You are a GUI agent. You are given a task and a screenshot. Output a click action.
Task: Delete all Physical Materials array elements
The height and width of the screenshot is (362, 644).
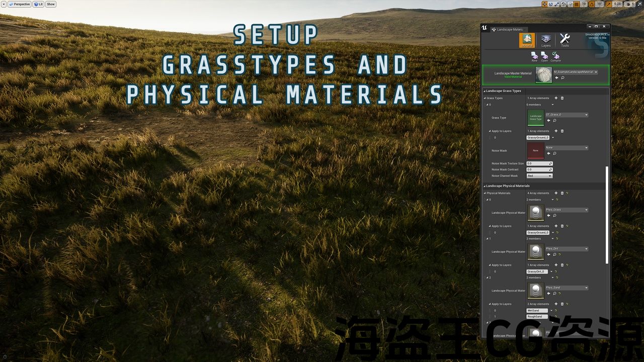click(562, 193)
